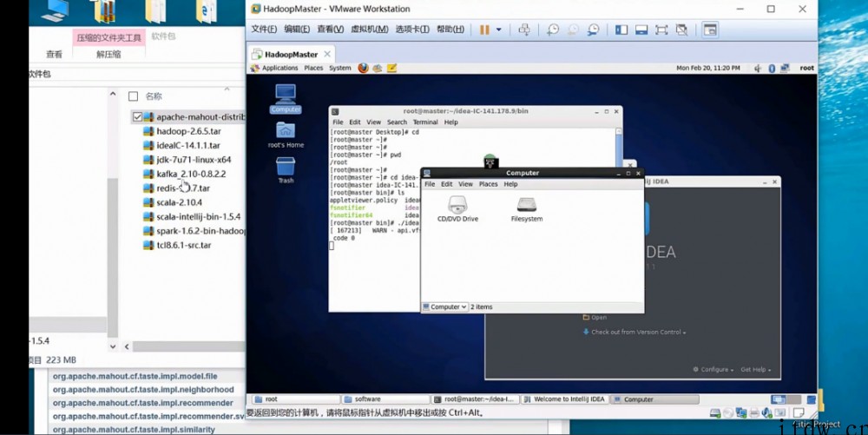This screenshot has width=868, height=435.
Task: Click the volume icon in guest panel
Action: [758, 68]
